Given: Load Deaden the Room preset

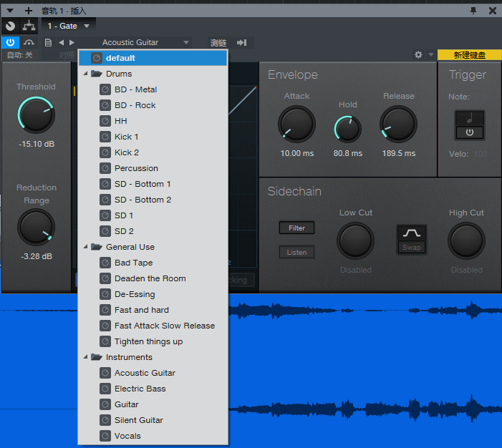Looking at the screenshot, I should tap(153, 278).
